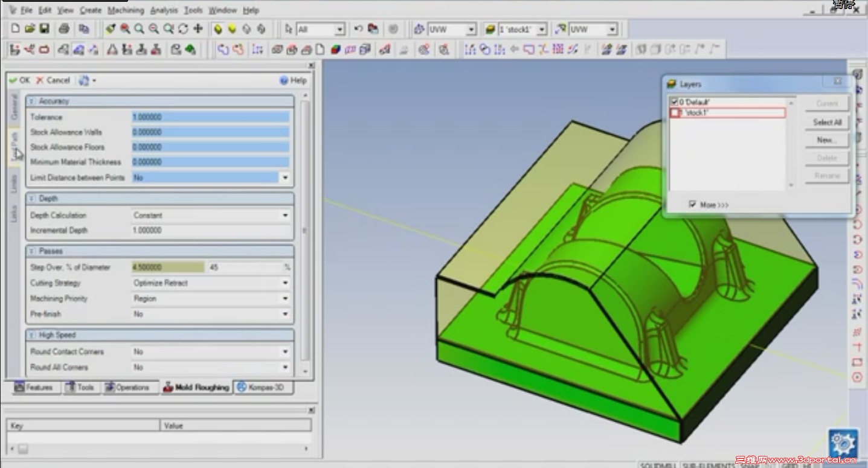Close the Layers dialog
This screenshot has width=868, height=468.
coord(838,81)
